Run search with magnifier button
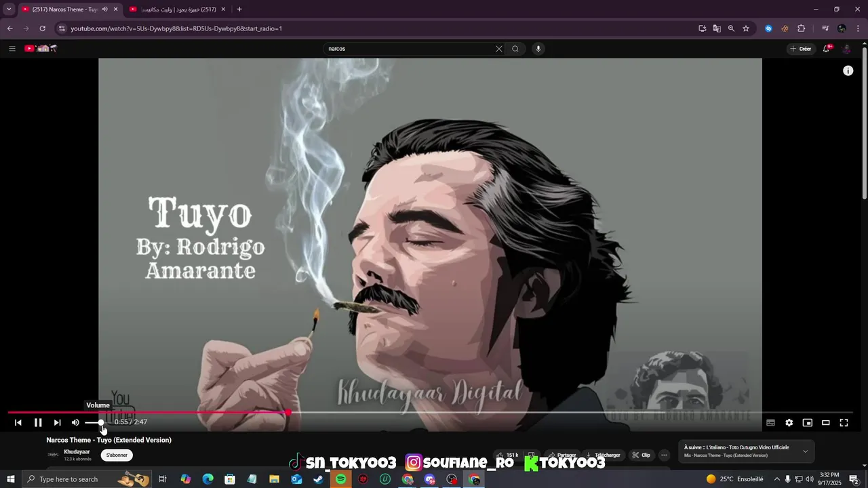This screenshot has width=868, height=488. [x=515, y=49]
